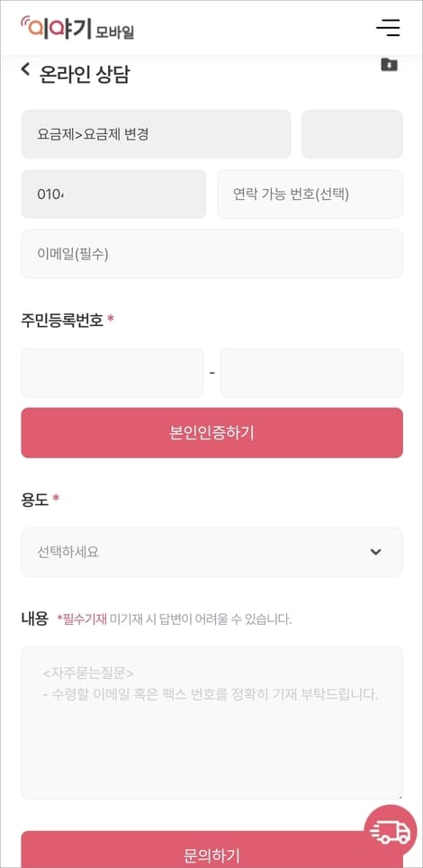Focus the 내용 text area
The width and height of the screenshot is (423, 868).
tap(212, 723)
